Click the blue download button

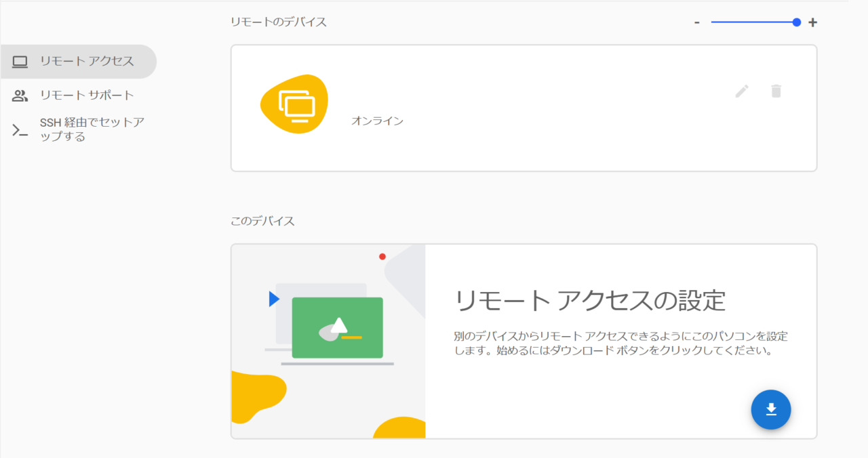point(771,410)
